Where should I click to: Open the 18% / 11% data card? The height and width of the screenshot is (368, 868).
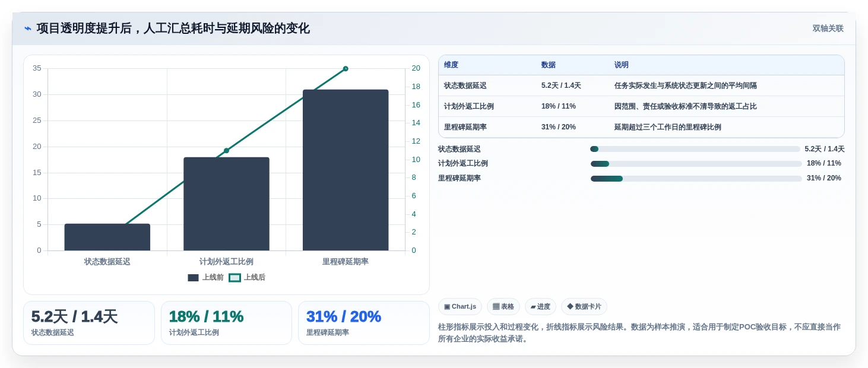[x=226, y=323]
